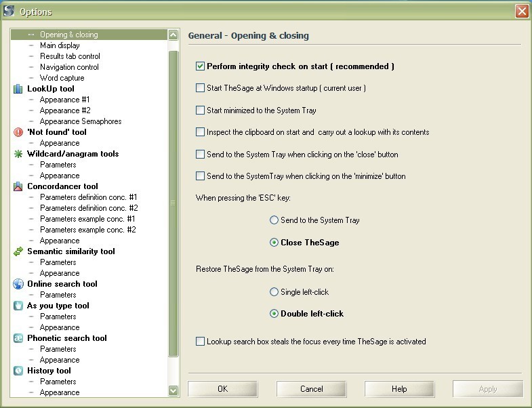Select Concordancer tool category label

pyautogui.click(x=62, y=186)
